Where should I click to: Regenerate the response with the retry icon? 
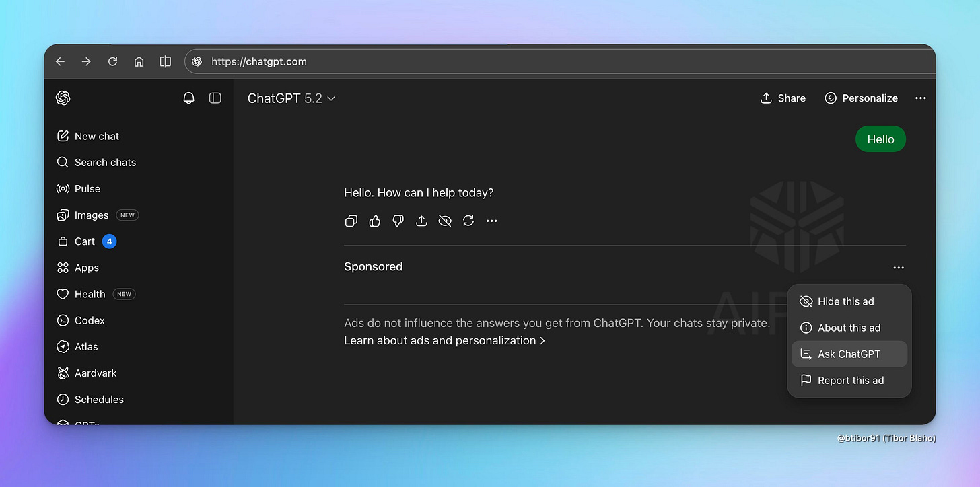point(468,221)
